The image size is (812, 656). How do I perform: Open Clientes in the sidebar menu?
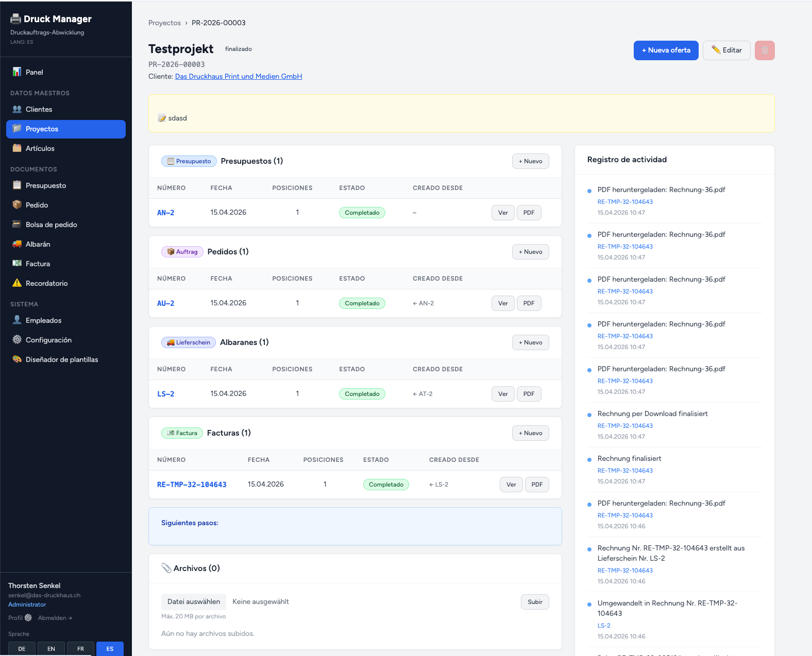pyautogui.click(x=39, y=109)
